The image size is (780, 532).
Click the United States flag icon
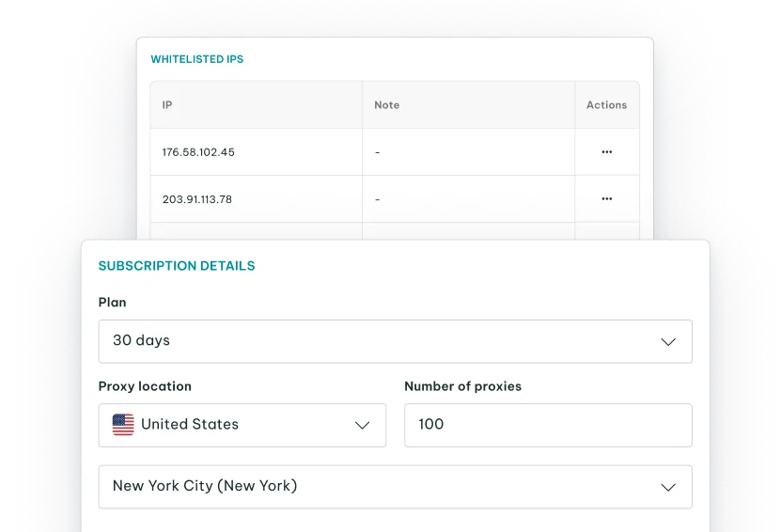point(123,425)
